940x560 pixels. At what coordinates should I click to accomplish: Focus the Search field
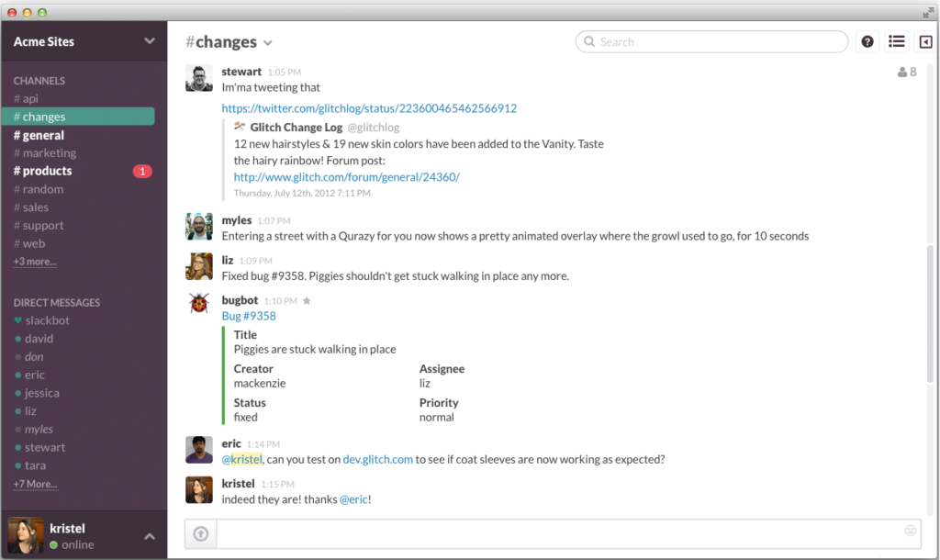click(711, 41)
